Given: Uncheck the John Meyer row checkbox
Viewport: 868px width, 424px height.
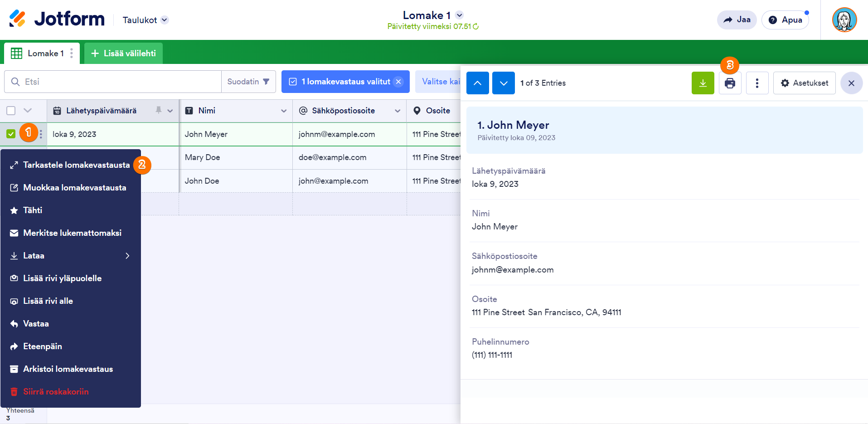Looking at the screenshot, I should tap(11, 134).
